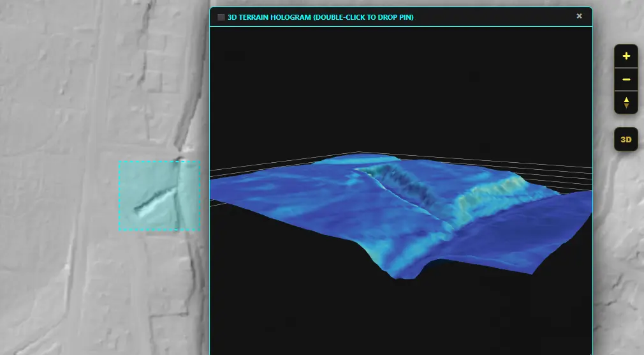This screenshot has width=644, height=355.
Task: Zoom out with the minus button
Action: point(626,79)
